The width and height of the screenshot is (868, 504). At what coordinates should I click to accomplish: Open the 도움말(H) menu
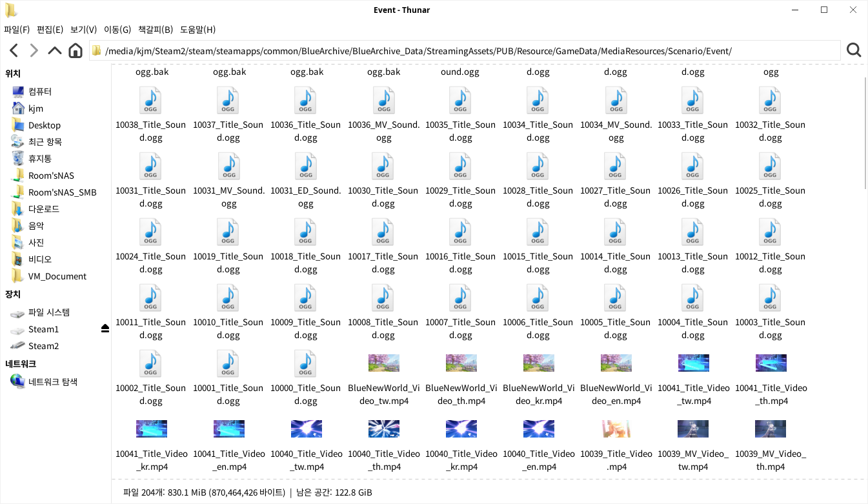tap(197, 30)
